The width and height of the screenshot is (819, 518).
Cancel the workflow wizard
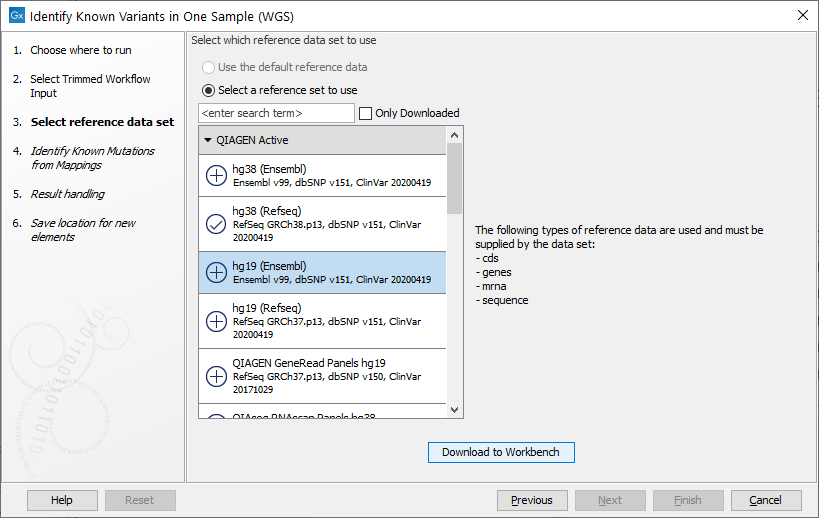coord(765,500)
